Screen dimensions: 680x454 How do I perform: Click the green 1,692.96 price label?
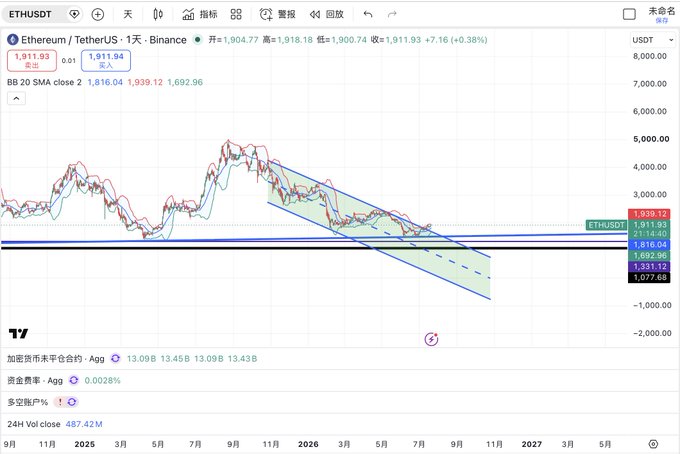[649, 255]
